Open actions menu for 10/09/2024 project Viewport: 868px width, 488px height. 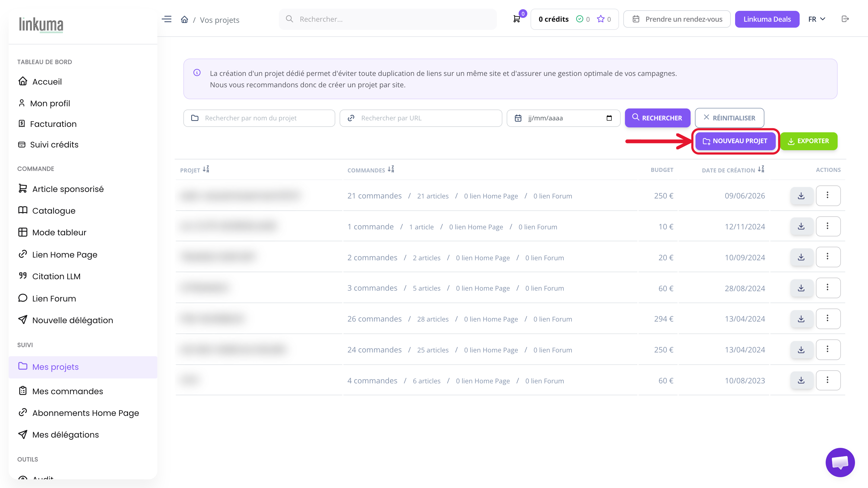point(828,257)
